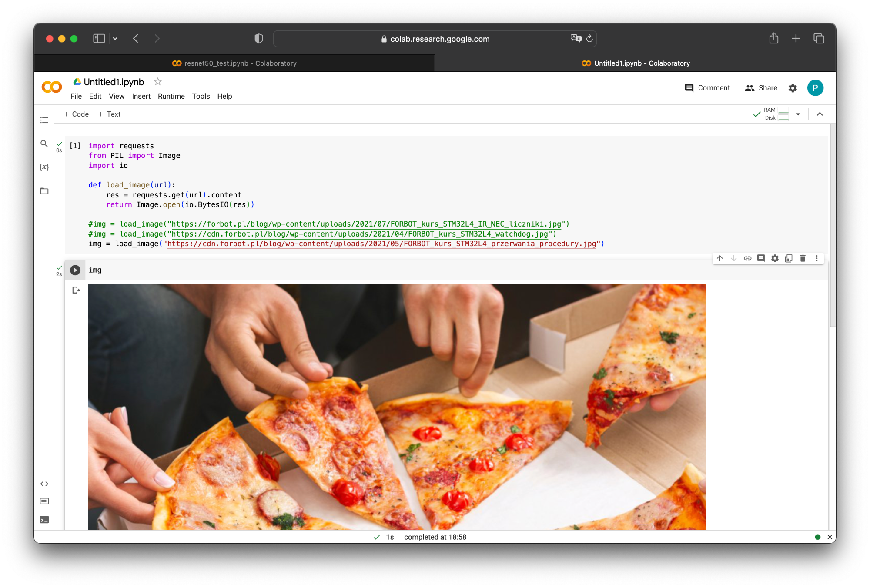Add a comment on the cell

point(761,258)
